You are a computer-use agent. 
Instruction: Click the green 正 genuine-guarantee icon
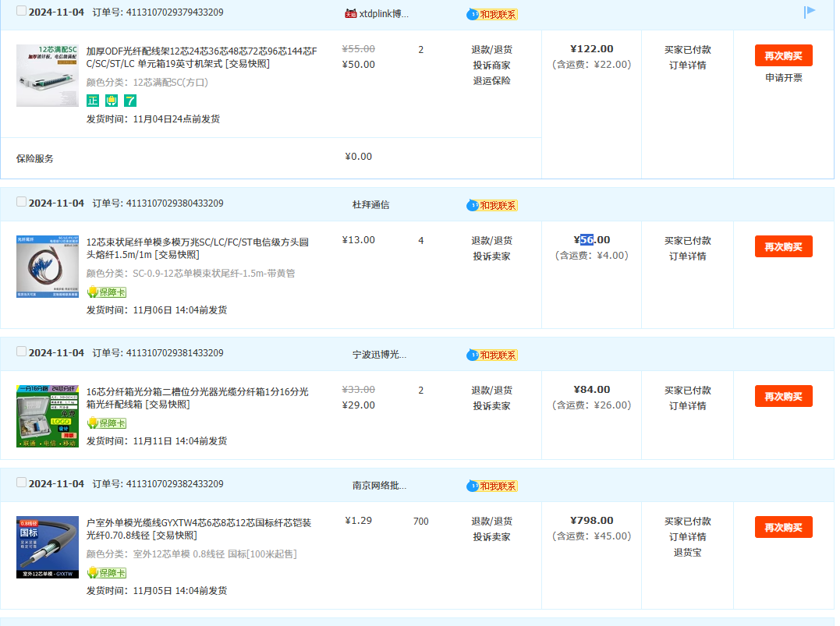tap(93, 101)
